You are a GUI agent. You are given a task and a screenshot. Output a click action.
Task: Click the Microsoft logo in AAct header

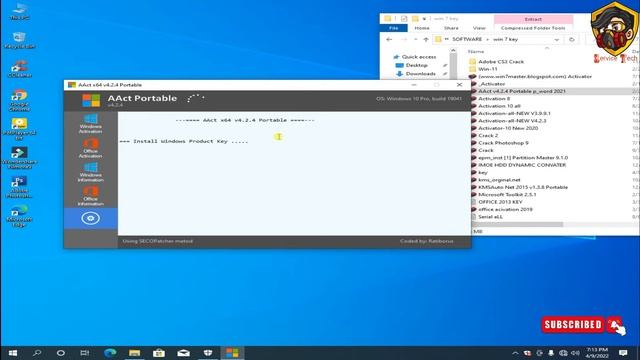click(x=91, y=100)
